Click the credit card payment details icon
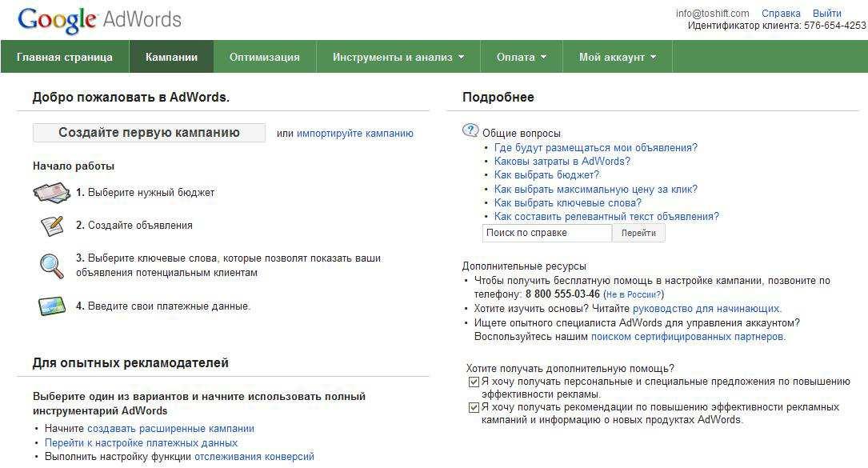The image size is (868, 468). (51, 306)
